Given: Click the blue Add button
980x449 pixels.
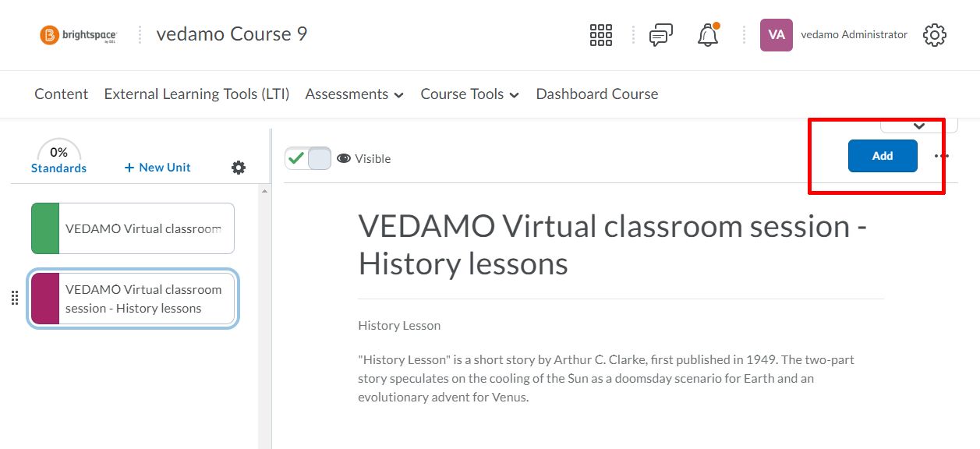Looking at the screenshot, I should pos(883,156).
